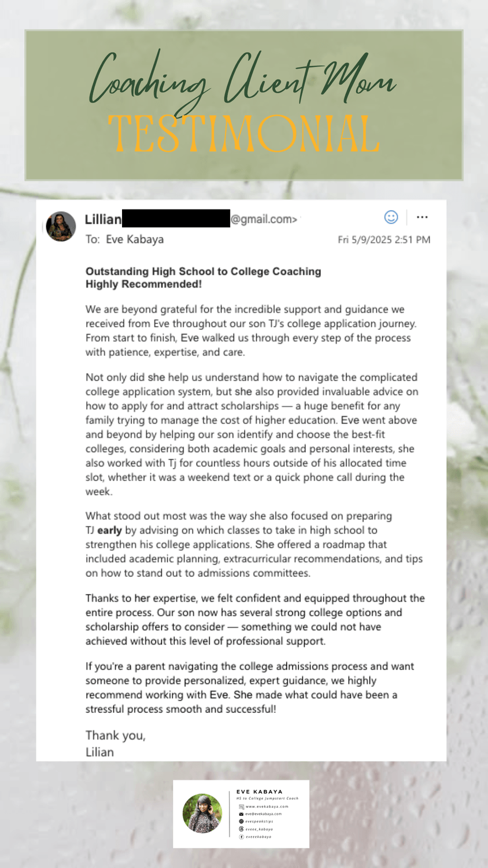Viewport: 488px width, 868px height.
Task: Open the www.evekabaya.com link
Action: coord(267,806)
